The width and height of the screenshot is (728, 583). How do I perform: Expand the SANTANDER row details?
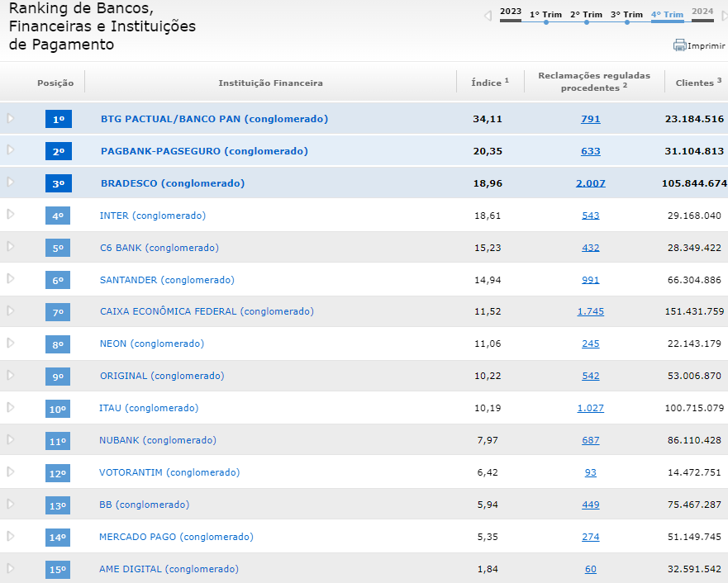11,279
